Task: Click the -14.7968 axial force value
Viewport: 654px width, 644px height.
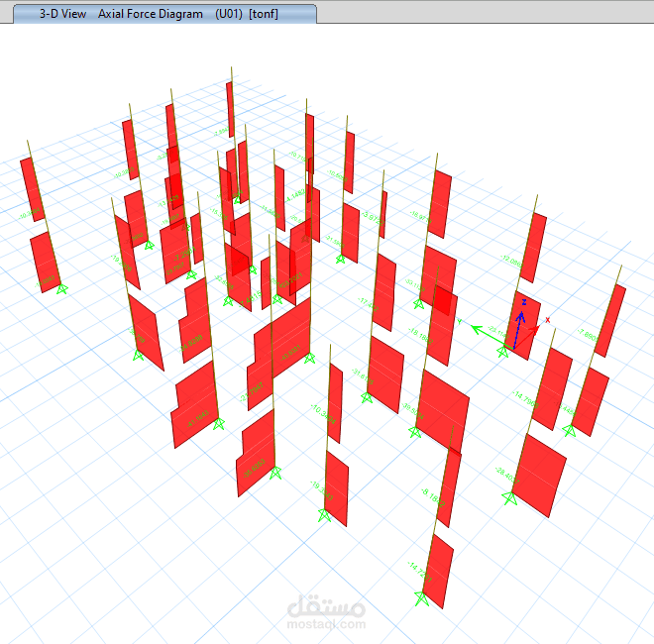Action: pyautogui.click(x=525, y=399)
